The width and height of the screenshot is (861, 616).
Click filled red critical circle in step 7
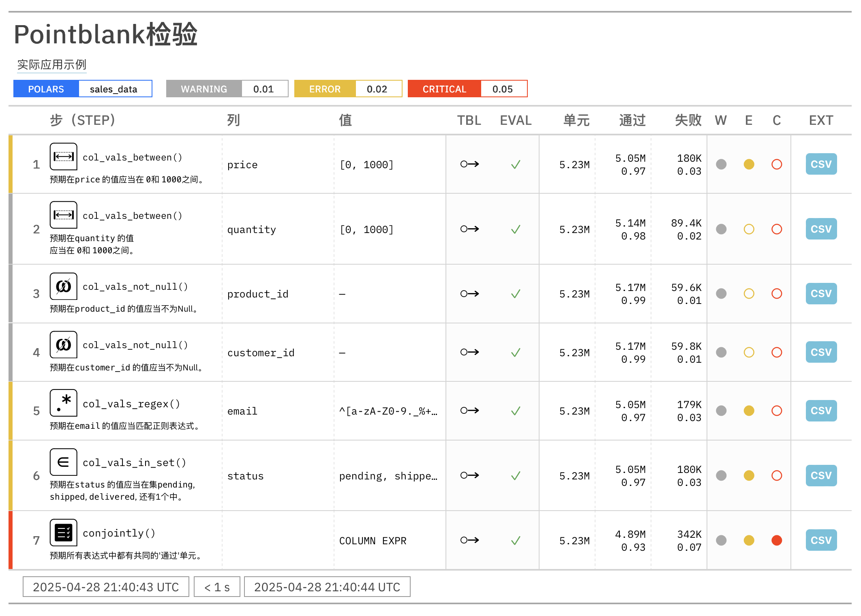point(776,540)
